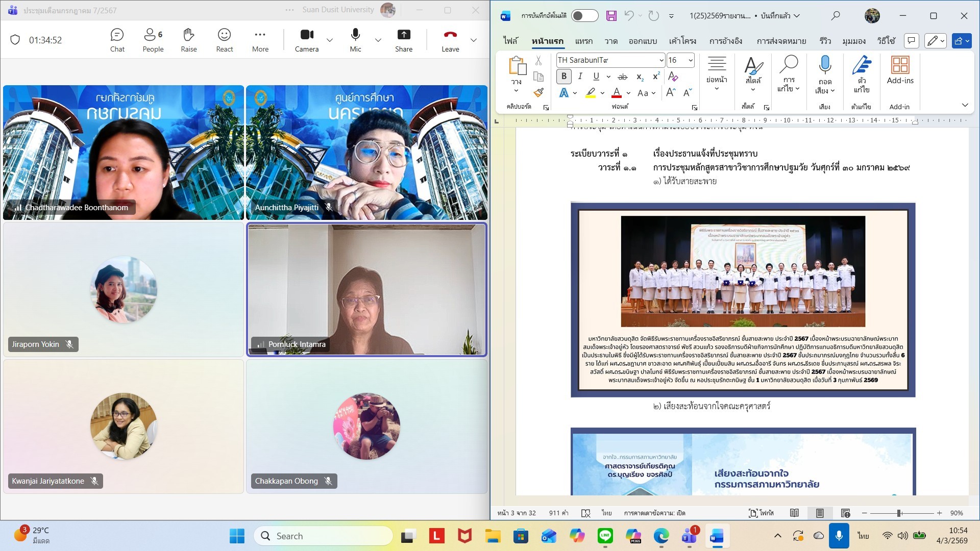Screen dimensions: 980x551
Task: Open the รีวิว ribbon tab
Action: [825, 41]
